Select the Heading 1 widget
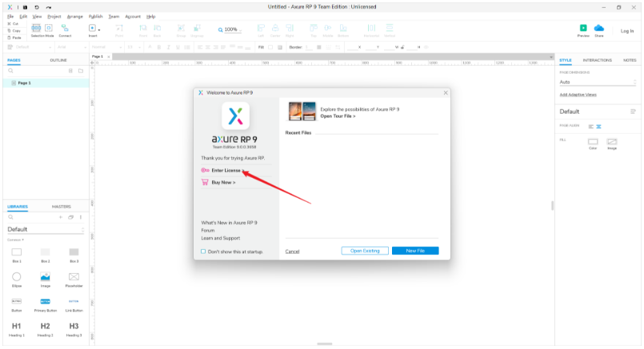Image resolution: width=644 pixels, height=349 pixels. 17,329
